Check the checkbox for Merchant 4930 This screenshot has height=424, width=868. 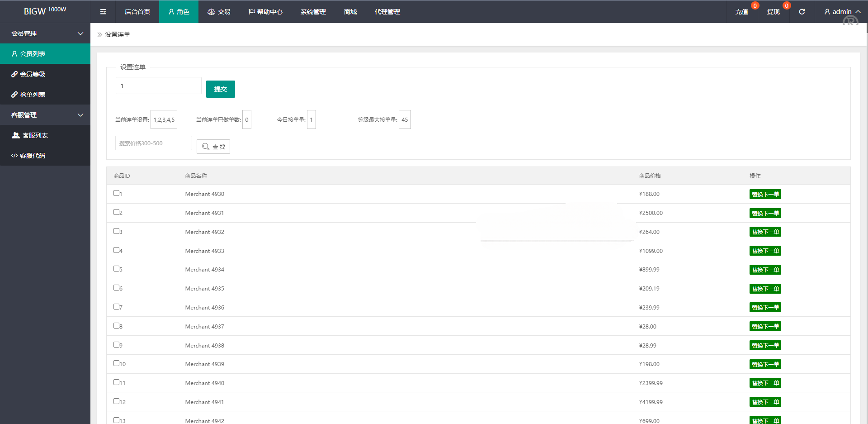(x=116, y=193)
